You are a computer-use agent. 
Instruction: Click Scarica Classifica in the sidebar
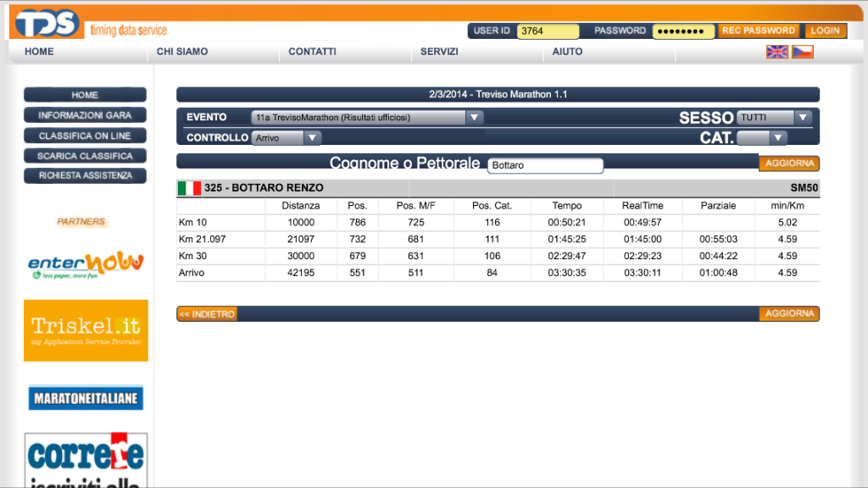[86, 156]
